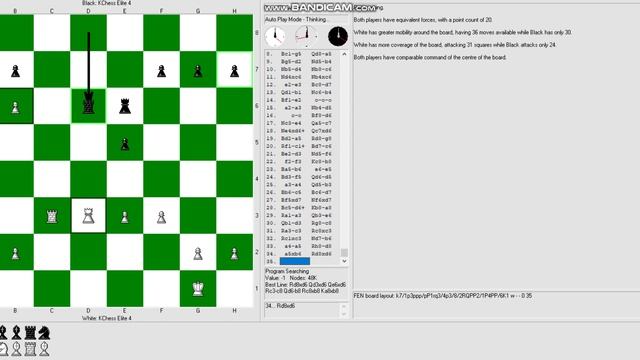Select the black pawn on b7
The height and width of the screenshot is (360, 640).
tap(16, 71)
